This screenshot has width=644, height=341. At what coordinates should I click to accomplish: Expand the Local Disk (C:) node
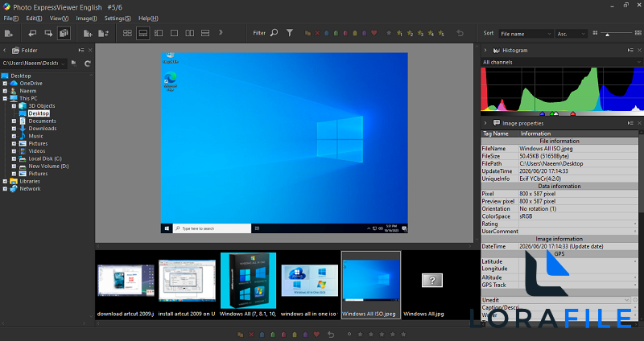[x=14, y=158]
